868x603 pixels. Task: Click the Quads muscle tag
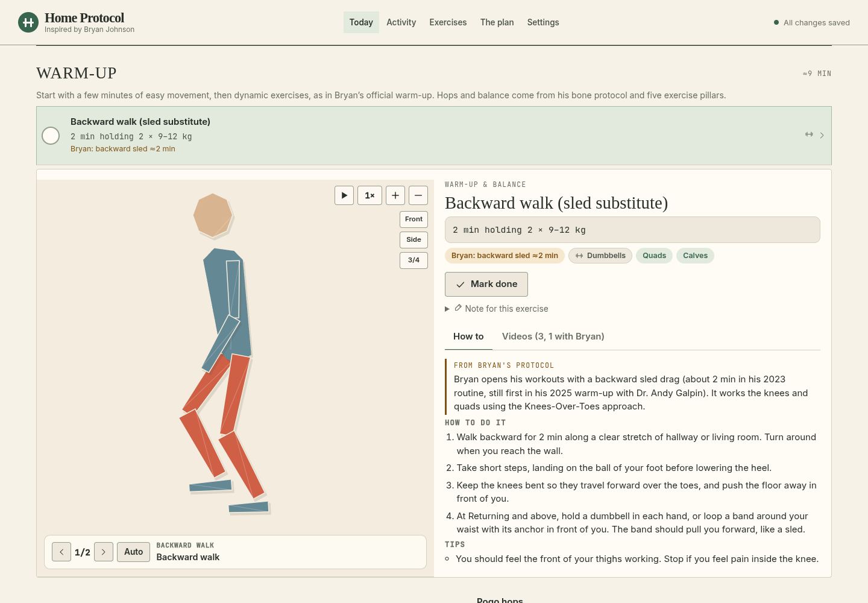click(654, 256)
